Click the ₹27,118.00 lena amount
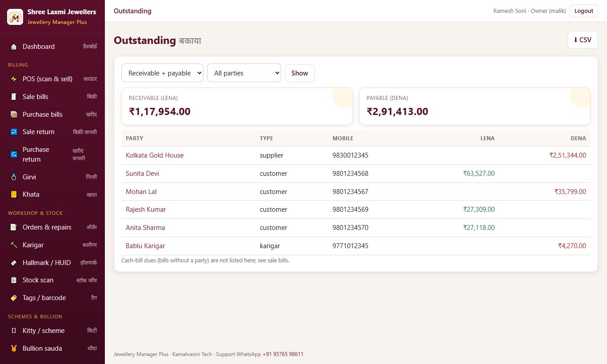Screen dimensions: 607x364 [479, 228]
